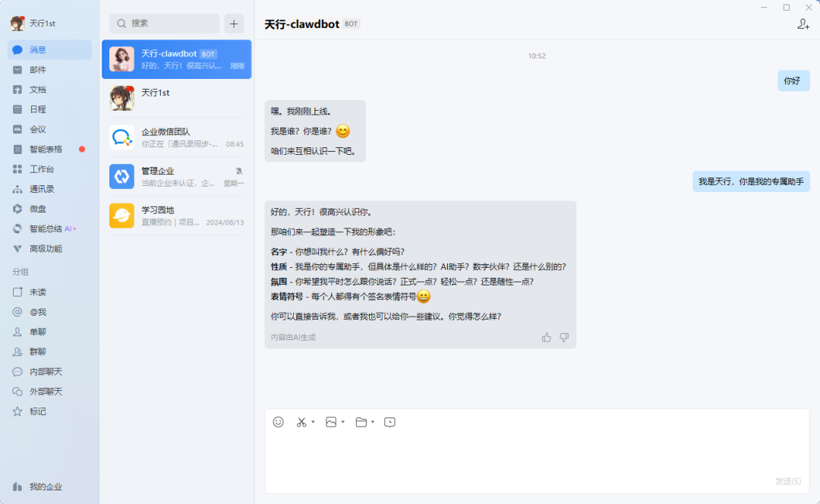Click the scissors screenshot tool icon

point(301,422)
